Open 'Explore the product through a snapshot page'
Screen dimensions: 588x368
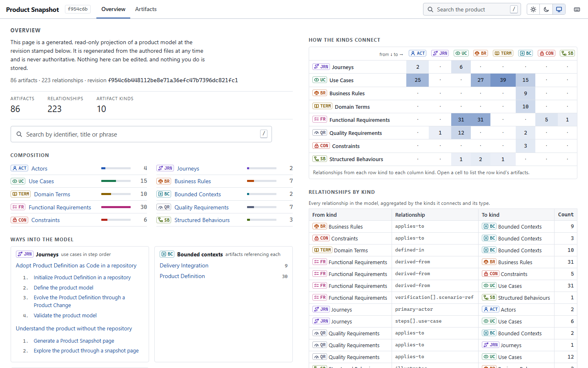(86, 350)
